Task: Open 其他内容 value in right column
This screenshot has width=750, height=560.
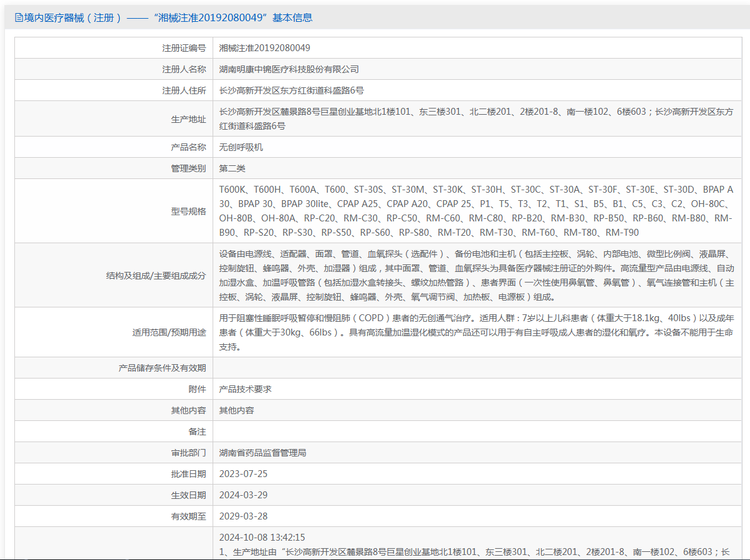Action: 237,410
